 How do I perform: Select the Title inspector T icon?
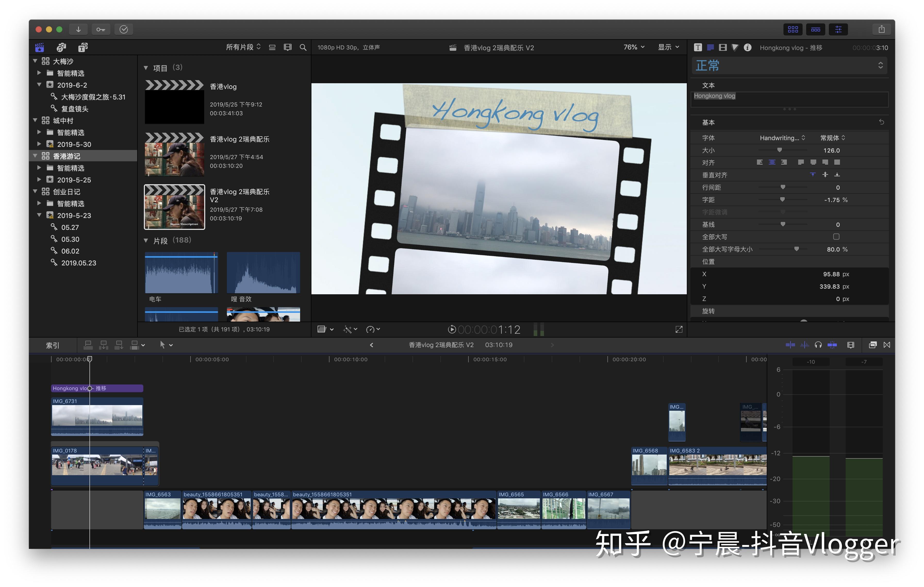click(x=698, y=47)
